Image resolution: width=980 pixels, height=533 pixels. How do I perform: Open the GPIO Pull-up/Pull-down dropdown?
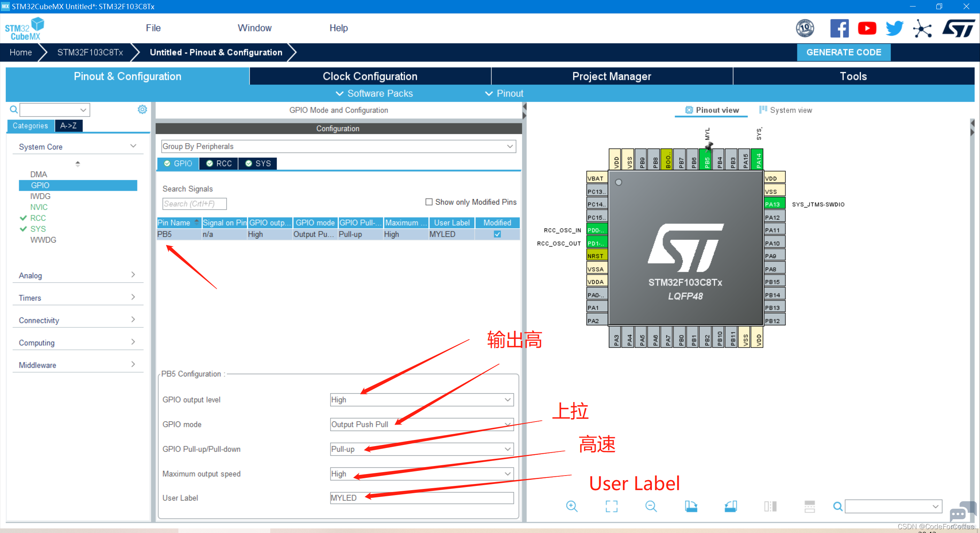click(422, 449)
